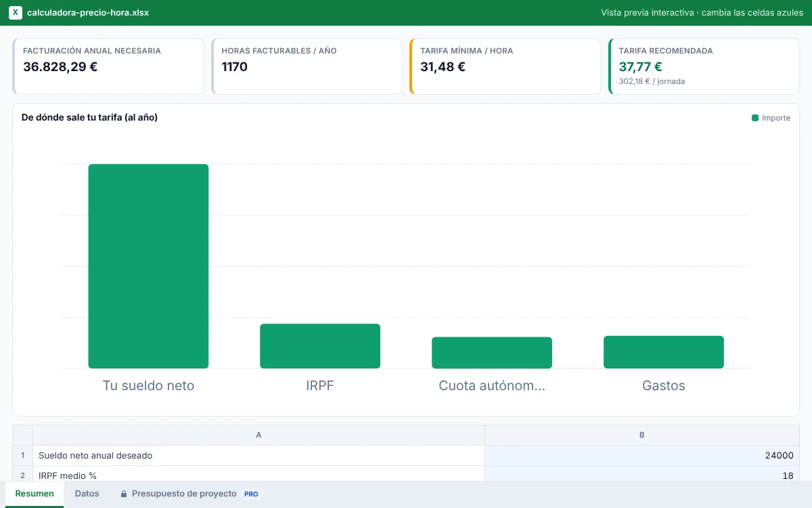Click the blue cell containing 18

pos(642,475)
